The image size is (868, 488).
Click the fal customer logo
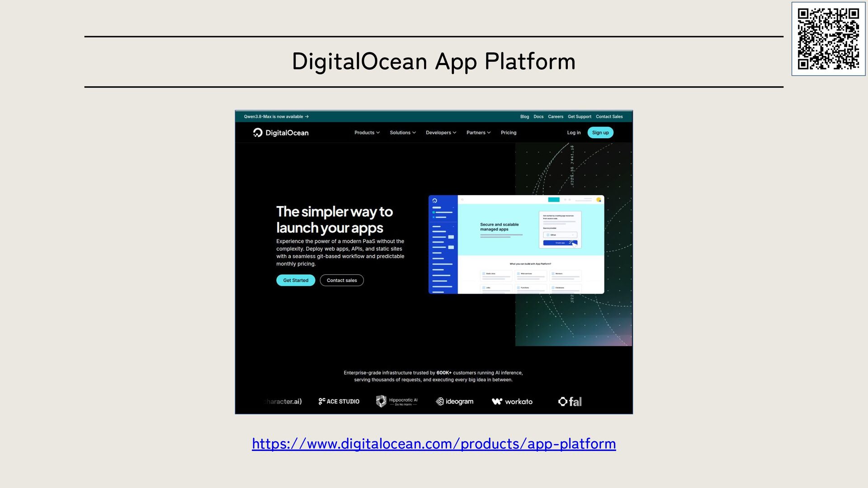pyautogui.click(x=570, y=401)
